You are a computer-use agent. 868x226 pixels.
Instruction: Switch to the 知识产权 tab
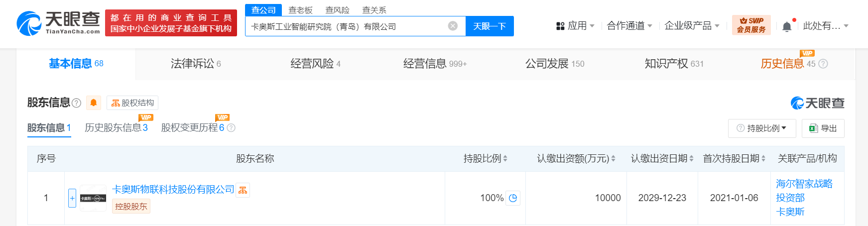click(x=674, y=64)
